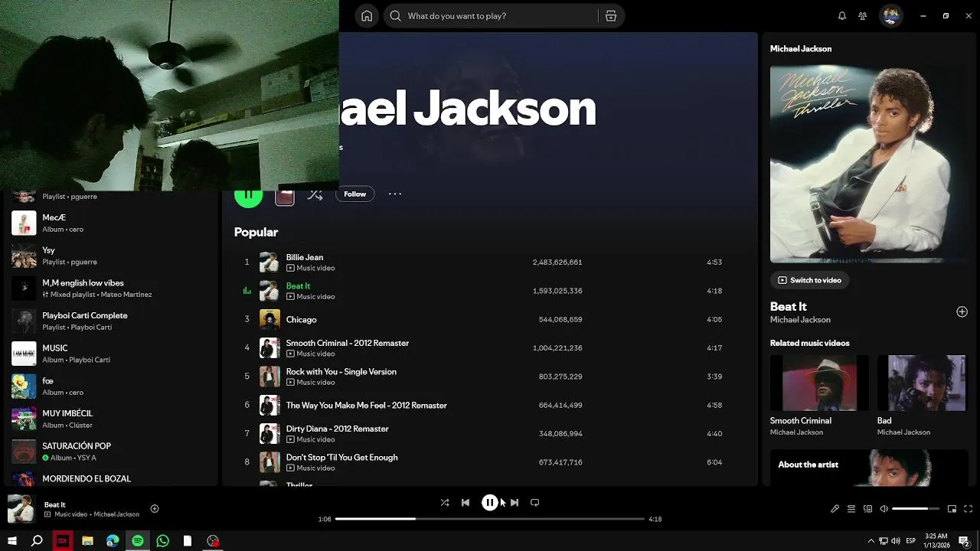The image size is (980, 551).
Task: Go to Spotify Home
Action: (367, 16)
